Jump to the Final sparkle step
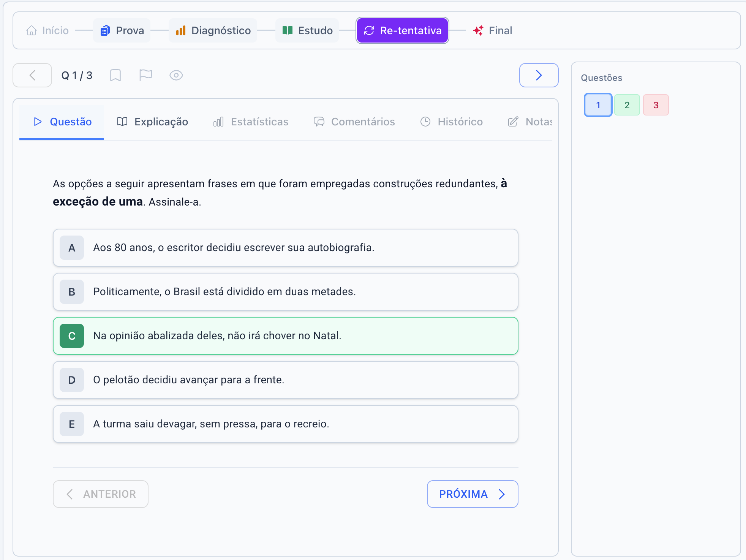Image resolution: width=746 pixels, height=560 pixels. (492, 30)
